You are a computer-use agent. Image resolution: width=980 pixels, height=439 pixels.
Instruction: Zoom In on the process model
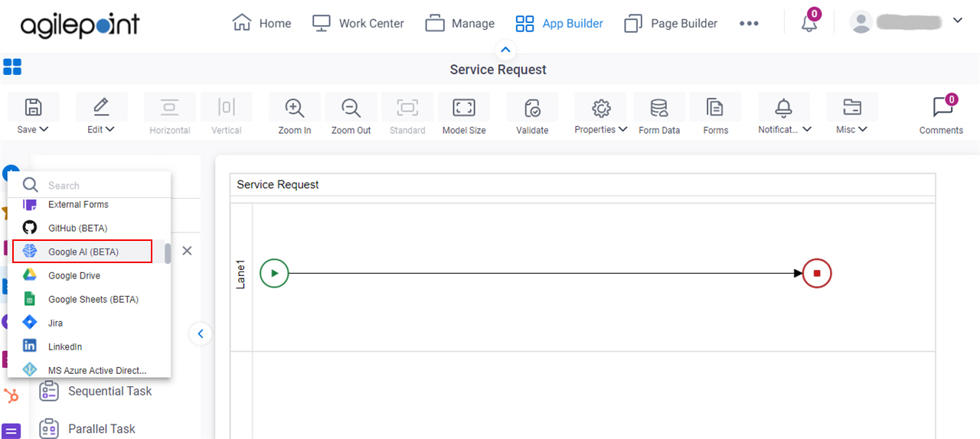295,107
